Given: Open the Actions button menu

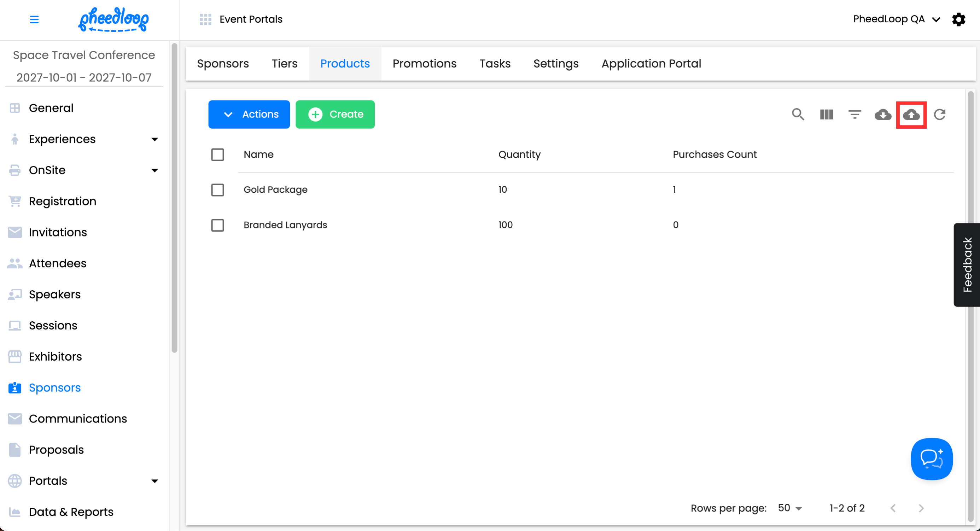Looking at the screenshot, I should (x=249, y=115).
